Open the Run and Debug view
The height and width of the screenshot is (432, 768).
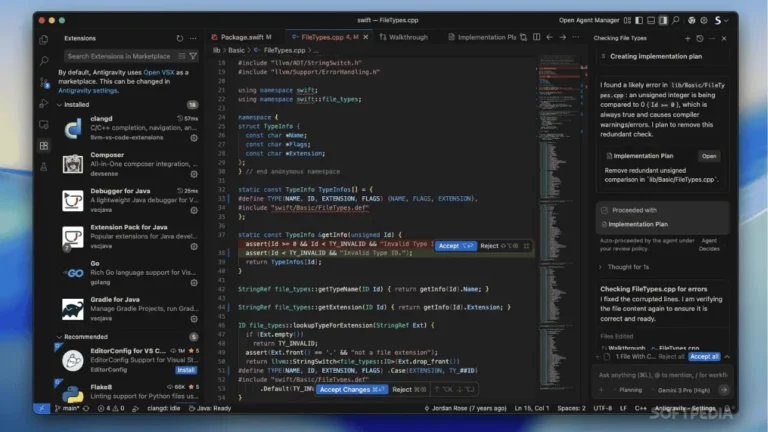pos(44,103)
